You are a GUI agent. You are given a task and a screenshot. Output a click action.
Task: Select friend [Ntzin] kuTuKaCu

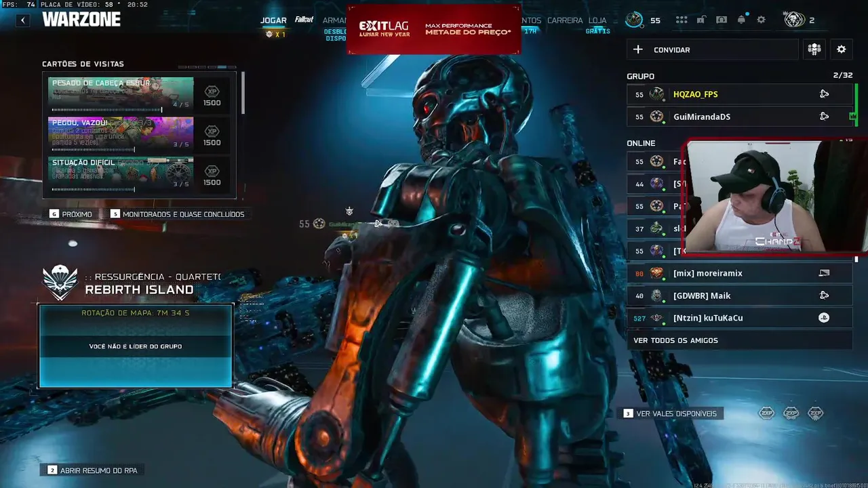[739, 318]
